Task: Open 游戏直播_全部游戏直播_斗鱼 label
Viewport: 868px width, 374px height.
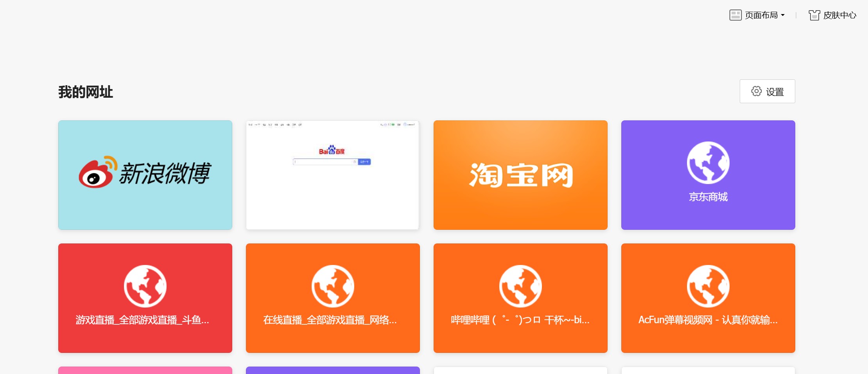Action: (x=142, y=320)
